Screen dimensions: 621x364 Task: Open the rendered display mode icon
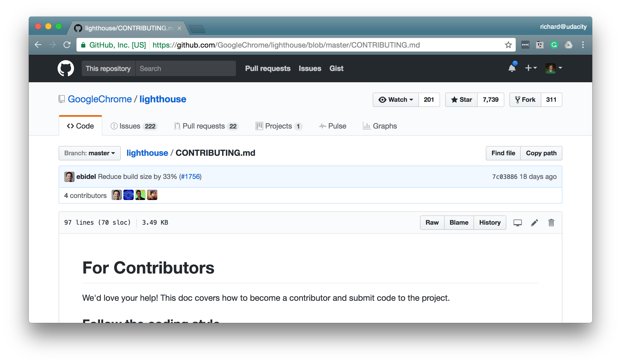(x=518, y=223)
